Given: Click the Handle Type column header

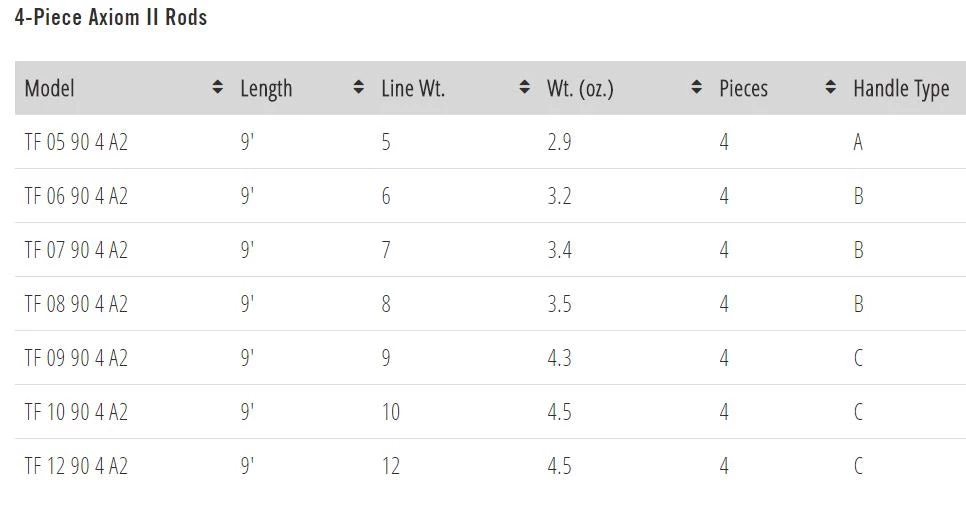Looking at the screenshot, I should [x=901, y=88].
